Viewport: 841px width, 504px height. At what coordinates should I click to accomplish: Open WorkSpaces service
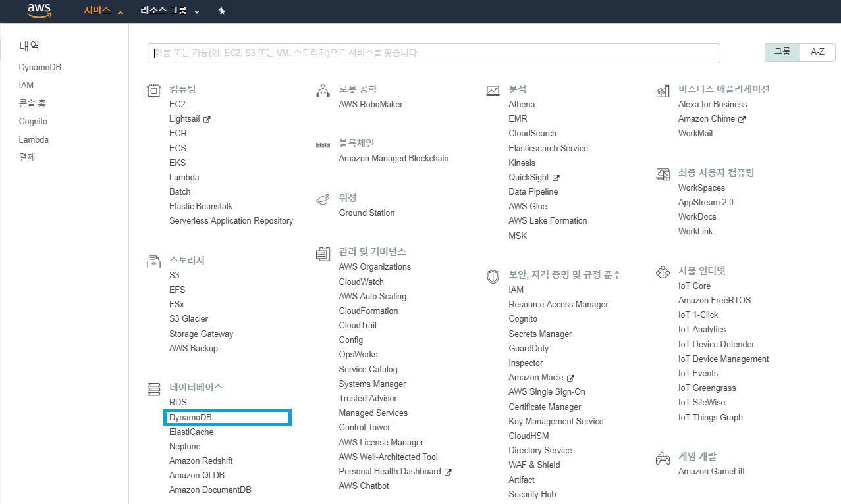pyautogui.click(x=701, y=188)
